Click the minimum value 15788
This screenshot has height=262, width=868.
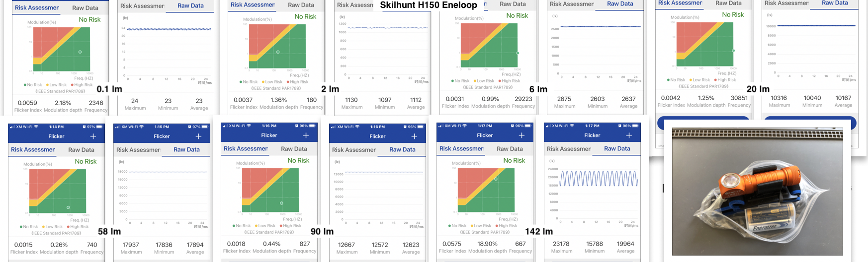coord(595,244)
